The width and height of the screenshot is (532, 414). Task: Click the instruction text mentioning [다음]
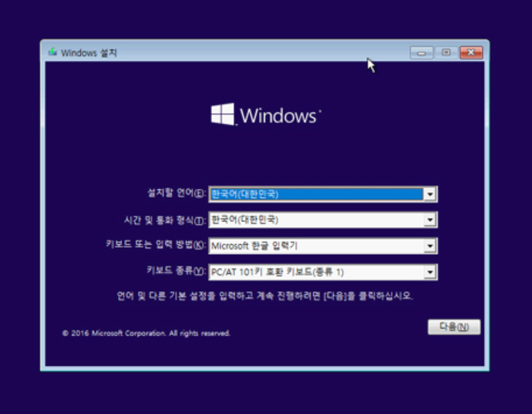click(266, 295)
